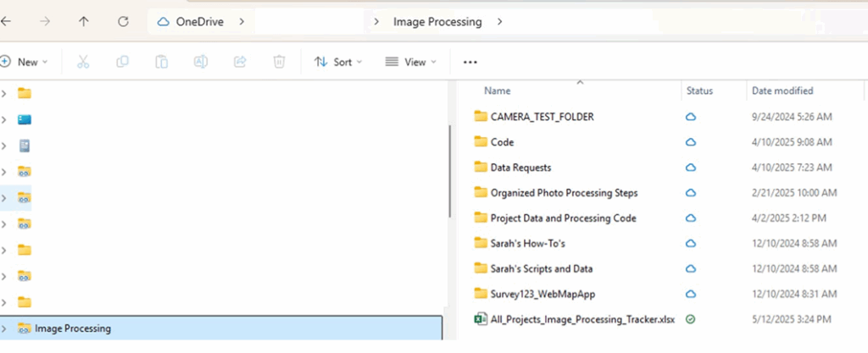The width and height of the screenshot is (868, 353).
Task: Open the New item dropdown
Action: tap(25, 62)
